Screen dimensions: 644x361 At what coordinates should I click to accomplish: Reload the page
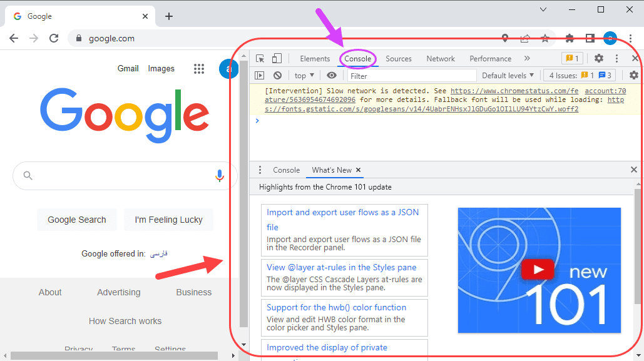coord(54,38)
